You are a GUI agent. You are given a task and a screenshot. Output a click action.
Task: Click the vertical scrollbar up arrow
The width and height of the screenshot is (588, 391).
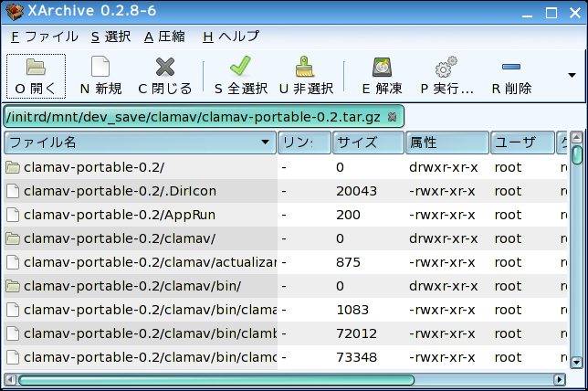[576, 137]
